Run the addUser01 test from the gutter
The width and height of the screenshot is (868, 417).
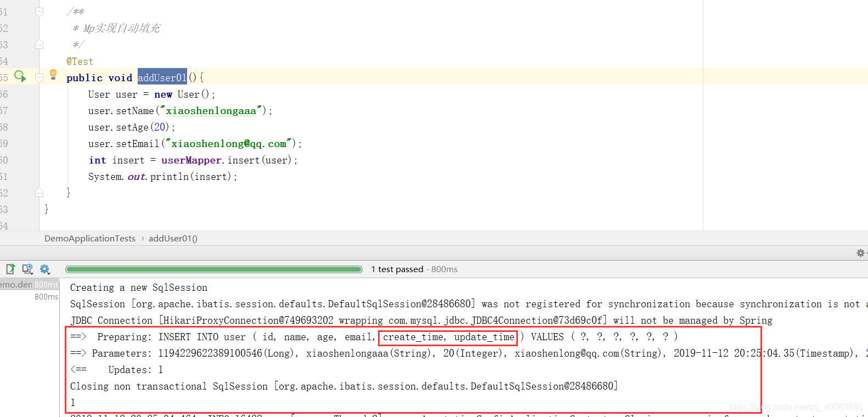tap(20, 76)
